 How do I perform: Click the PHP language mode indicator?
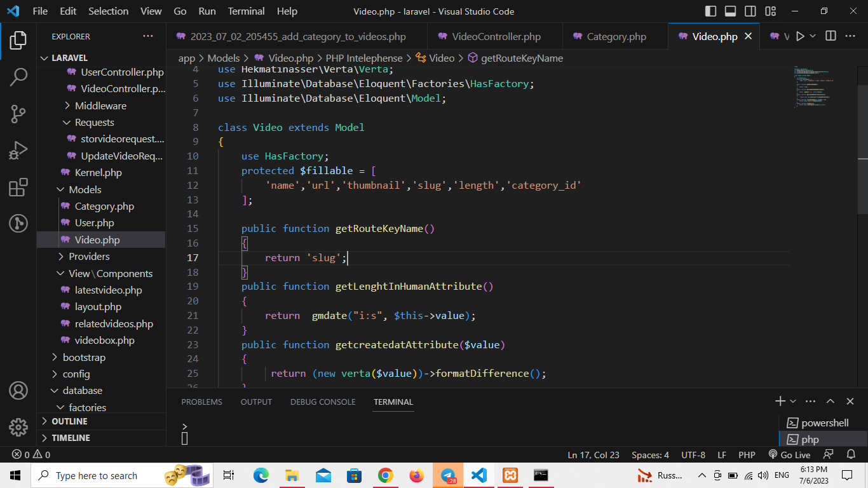pos(747,455)
